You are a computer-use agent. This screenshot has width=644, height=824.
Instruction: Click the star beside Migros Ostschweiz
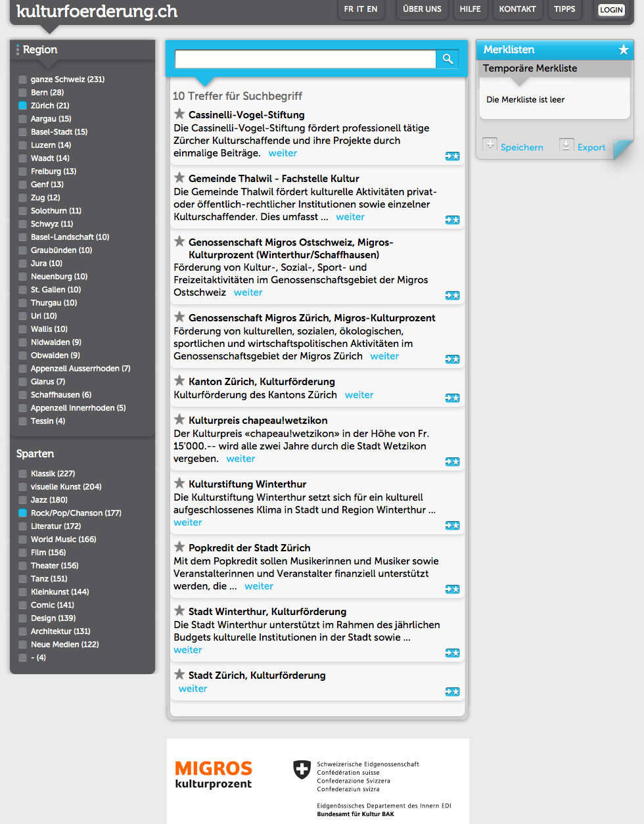tap(179, 241)
